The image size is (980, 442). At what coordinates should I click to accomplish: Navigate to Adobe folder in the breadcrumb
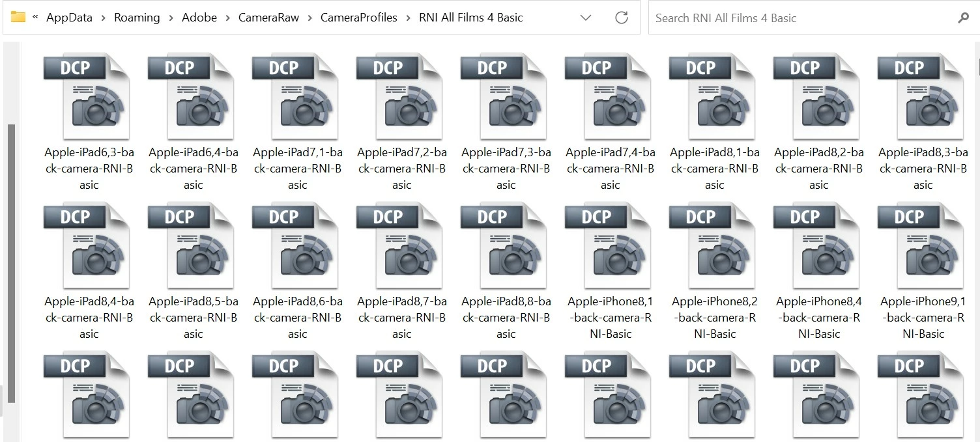(x=199, y=18)
